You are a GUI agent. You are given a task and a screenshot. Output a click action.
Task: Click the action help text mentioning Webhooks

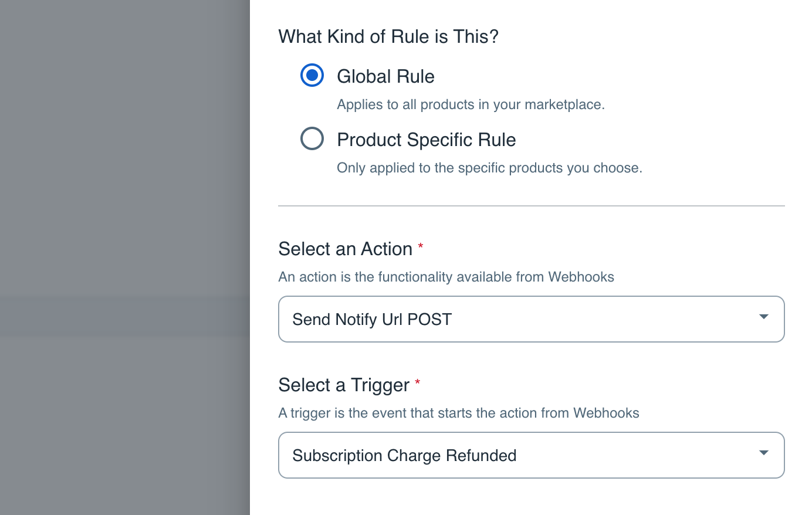(446, 277)
